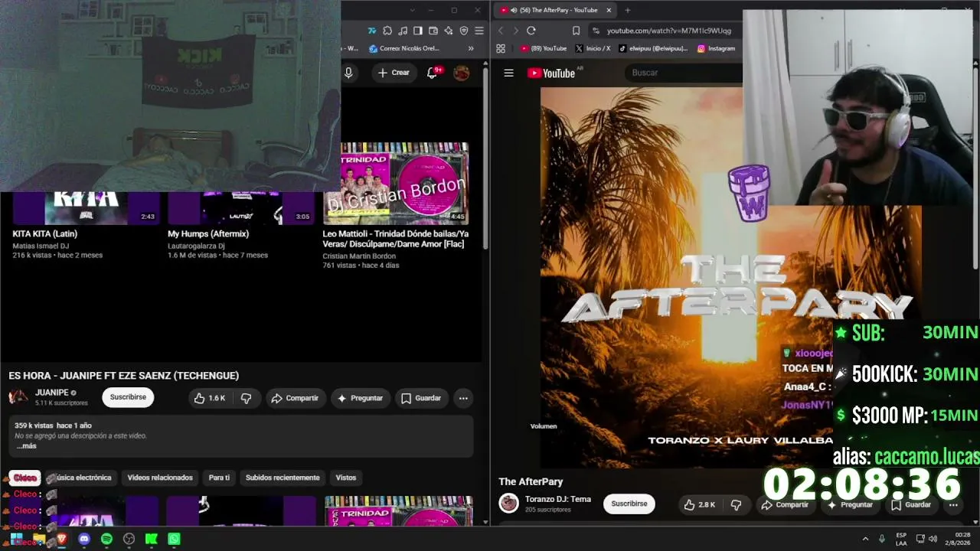Image resolution: width=980 pixels, height=551 pixels.
Task: Click the YouTube search box 'Buscar'
Action: pos(685,73)
